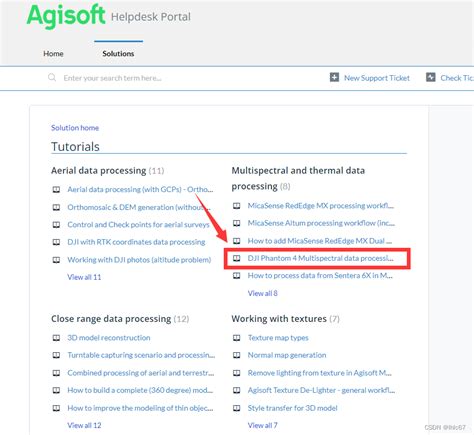View all 8 multispectral articles
Image resolution: width=474 pixels, height=435 pixels.
click(x=262, y=293)
